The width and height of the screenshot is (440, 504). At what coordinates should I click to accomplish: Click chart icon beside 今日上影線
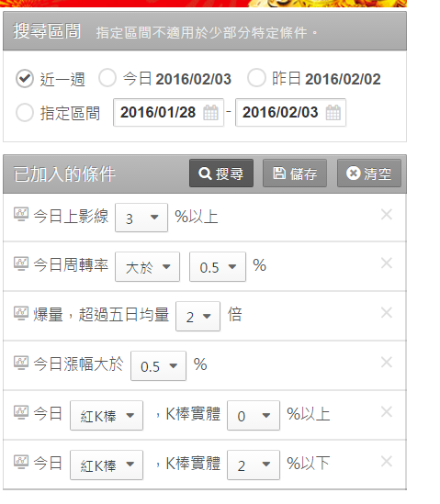[21, 215]
